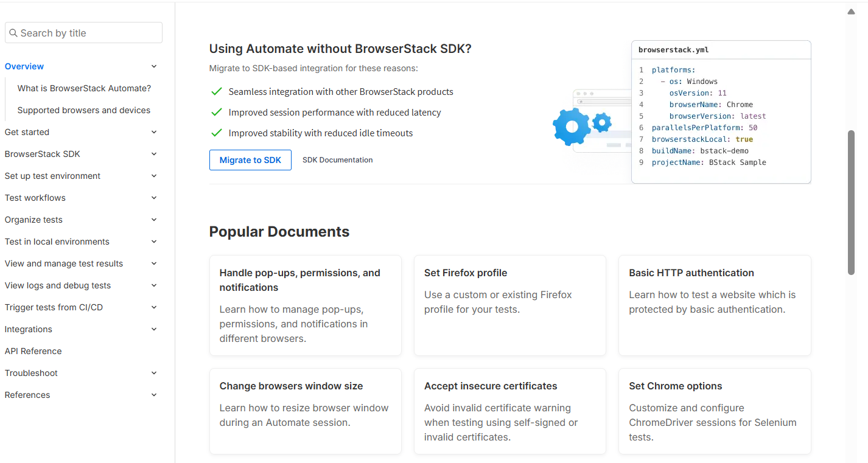The height and width of the screenshot is (463, 868).
Task: Select Get started in sidebar
Action: coord(27,132)
